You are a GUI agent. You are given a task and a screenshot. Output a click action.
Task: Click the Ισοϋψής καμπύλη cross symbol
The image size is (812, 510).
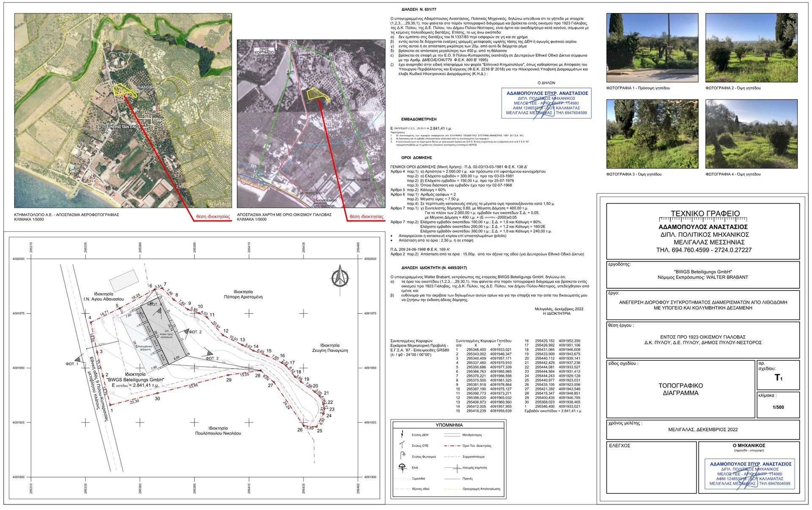pyautogui.click(x=456, y=468)
